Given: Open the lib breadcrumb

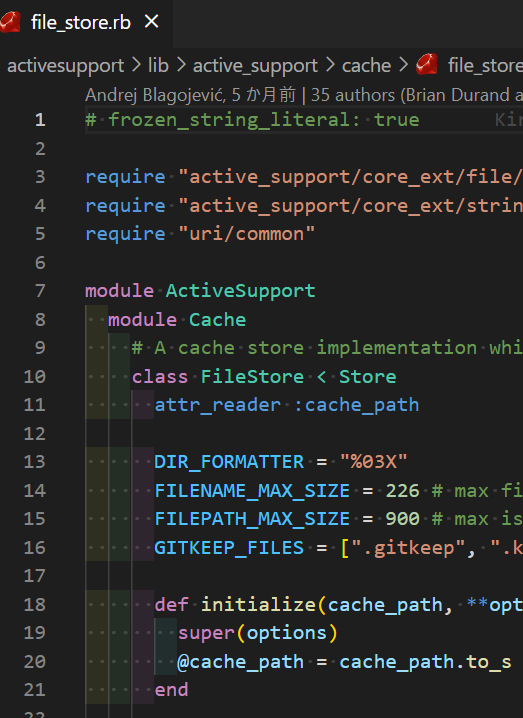Looking at the screenshot, I should [x=158, y=65].
